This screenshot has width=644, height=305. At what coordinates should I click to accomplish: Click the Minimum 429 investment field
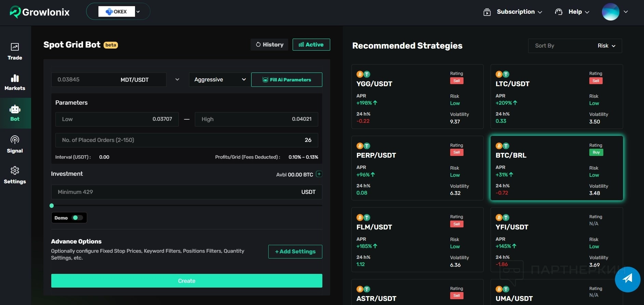point(187,192)
